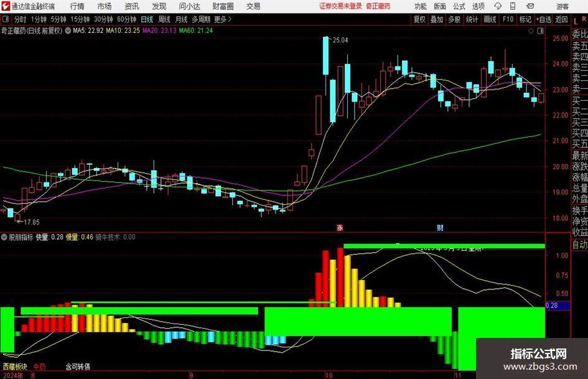The image size is (588, 379).
Task: Switch to 15分钟 period
Action: click(x=80, y=19)
